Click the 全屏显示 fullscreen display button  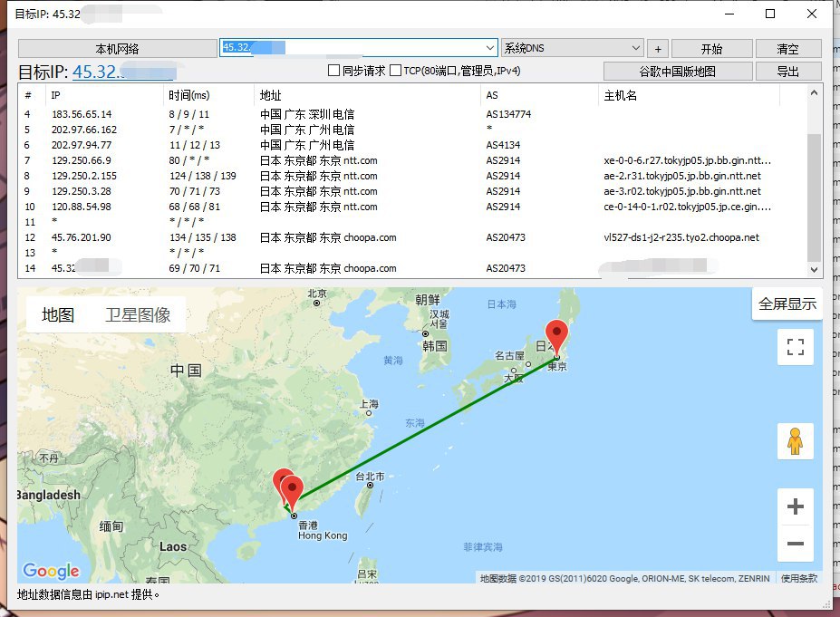click(x=787, y=304)
